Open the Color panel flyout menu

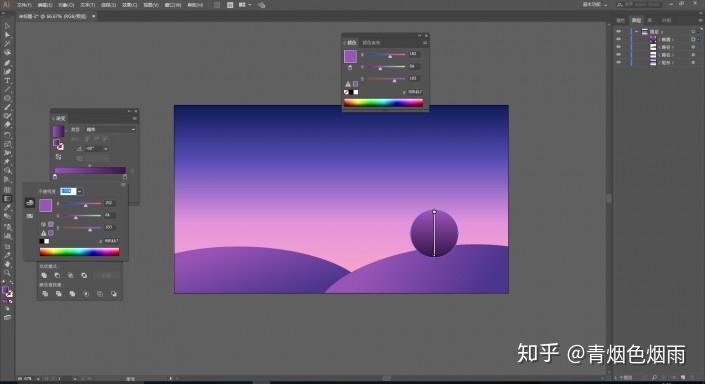coord(424,43)
